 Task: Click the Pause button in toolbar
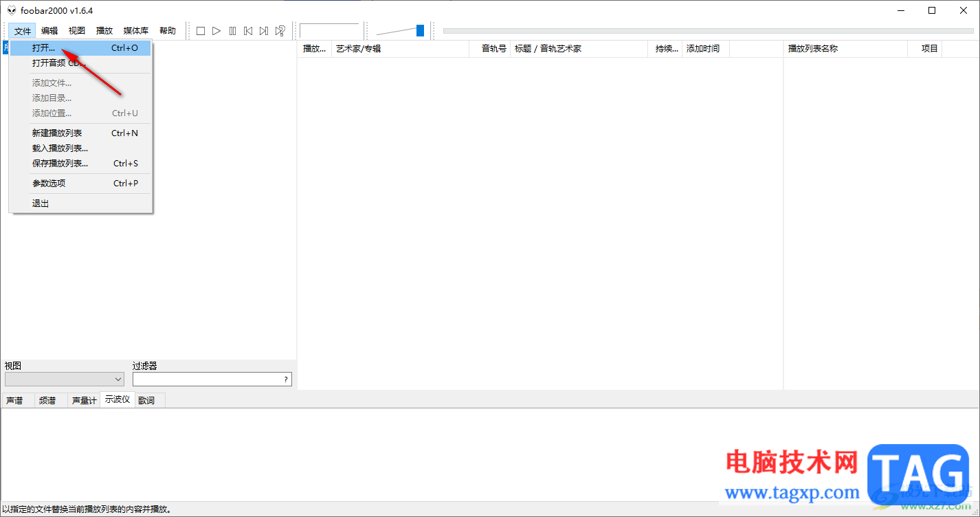click(232, 31)
